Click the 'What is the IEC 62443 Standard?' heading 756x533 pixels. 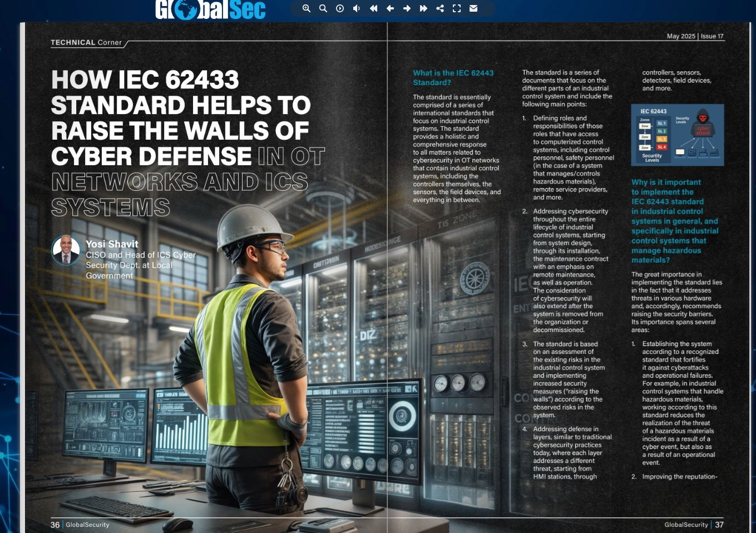point(453,77)
